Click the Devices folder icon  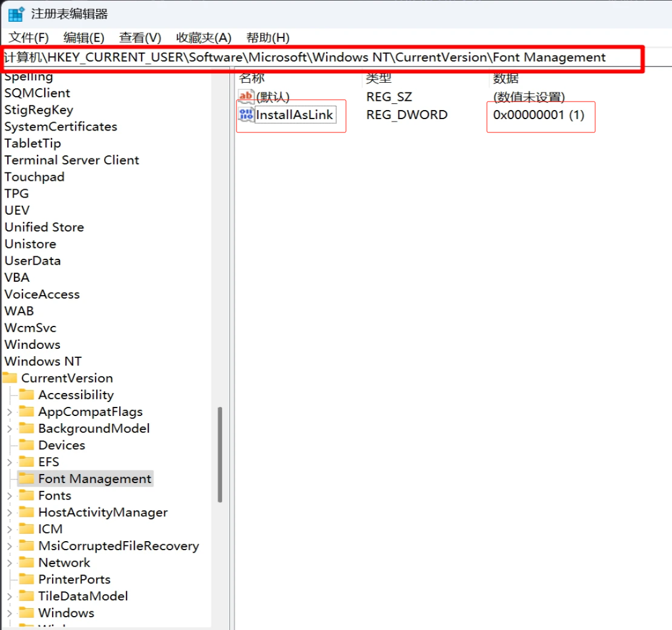(27, 444)
